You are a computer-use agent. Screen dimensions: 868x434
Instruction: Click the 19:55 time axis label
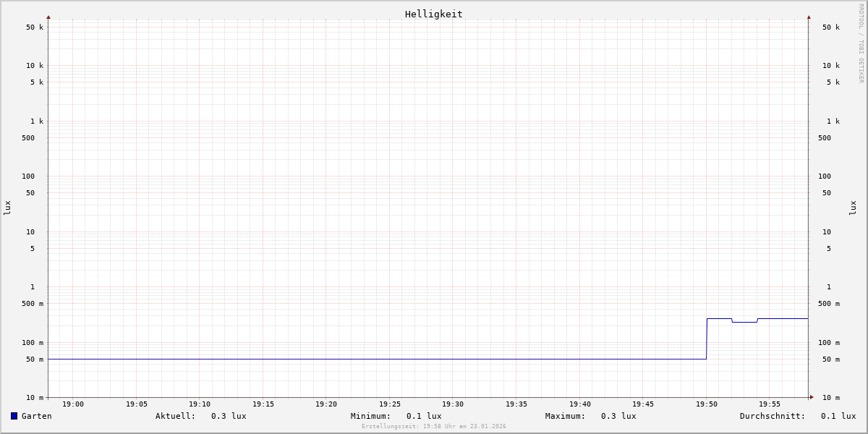pyautogui.click(x=770, y=404)
